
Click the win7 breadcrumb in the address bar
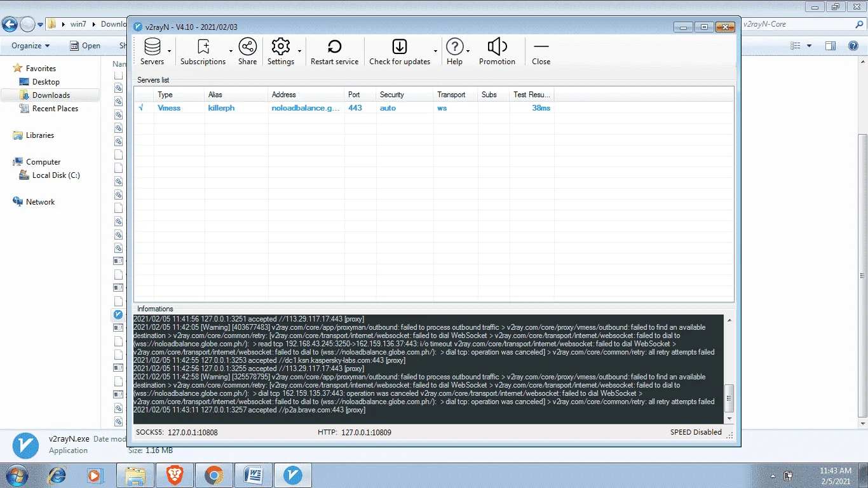78,24
